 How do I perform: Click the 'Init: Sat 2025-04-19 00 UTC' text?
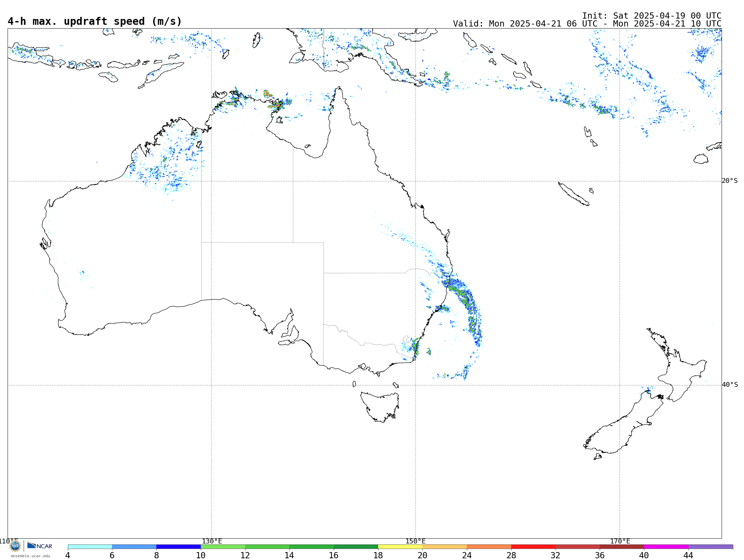point(652,16)
